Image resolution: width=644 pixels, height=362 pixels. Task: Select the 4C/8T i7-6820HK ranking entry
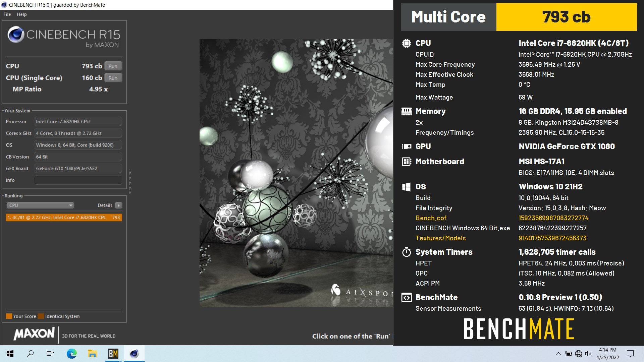tap(64, 218)
